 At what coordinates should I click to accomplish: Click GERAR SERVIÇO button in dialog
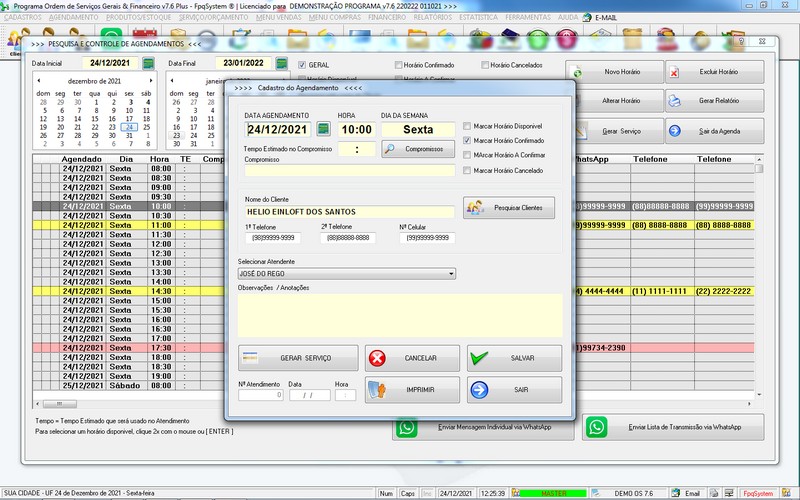(x=298, y=358)
